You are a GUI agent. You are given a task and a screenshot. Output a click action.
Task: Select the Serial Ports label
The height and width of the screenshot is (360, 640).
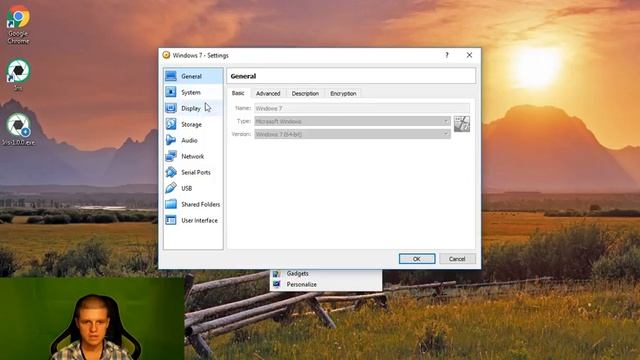(x=196, y=172)
